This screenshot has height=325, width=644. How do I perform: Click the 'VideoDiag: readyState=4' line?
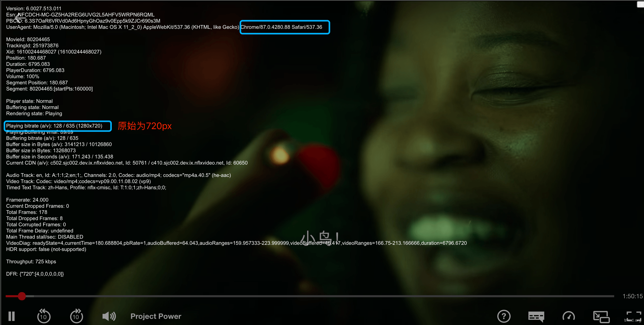point(236,243)
